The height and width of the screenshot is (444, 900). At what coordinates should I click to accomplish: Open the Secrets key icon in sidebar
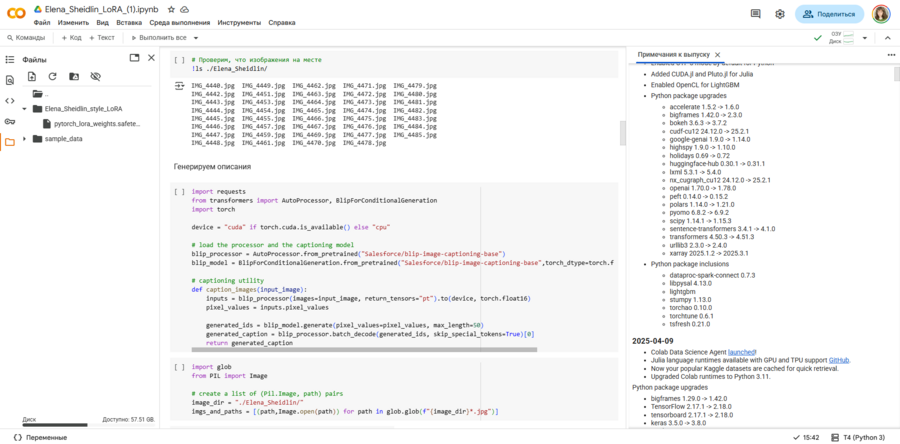(x=9, y=121)
